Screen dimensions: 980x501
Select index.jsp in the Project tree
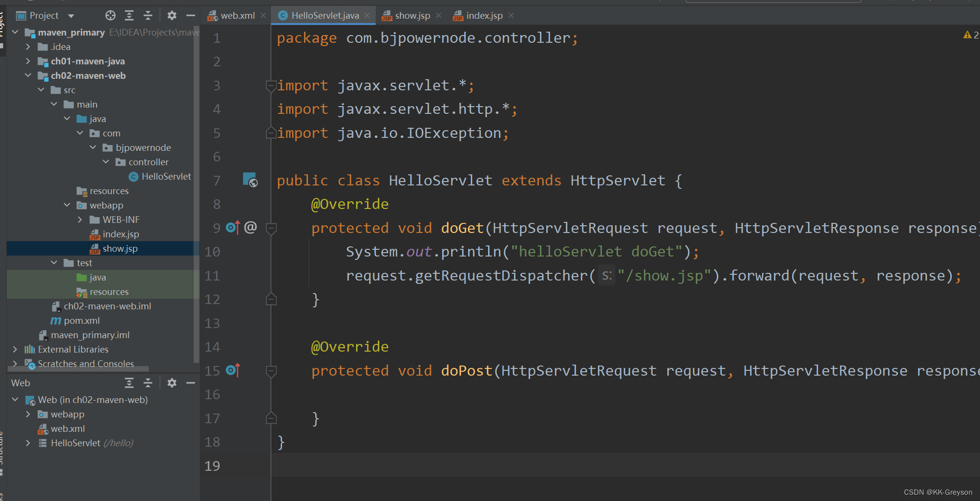click(x=121, y=234)
